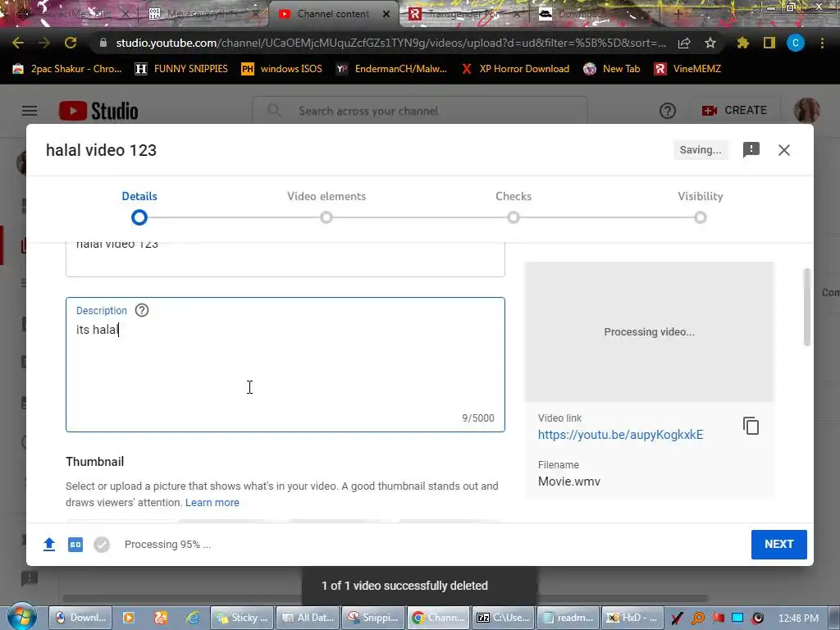Open the channel avatar account menu
The width and height of the screenshot is (840, 630).
[x=806, y=111]
